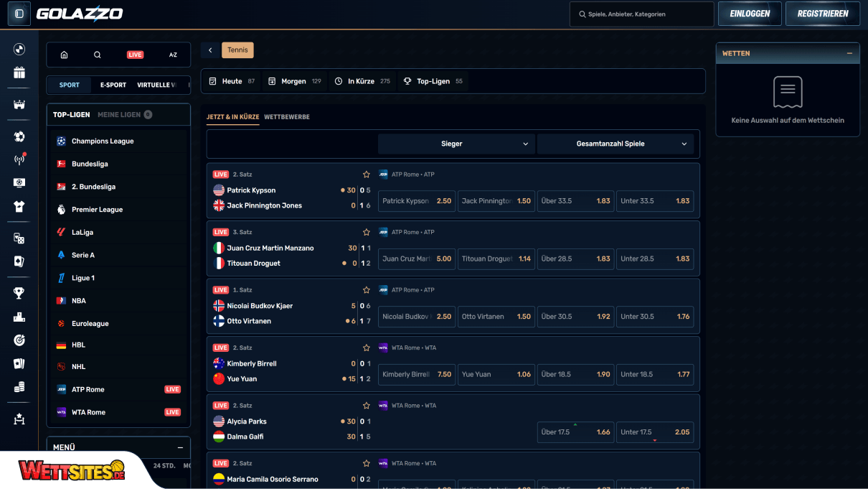The height and width of the screenshot is (489, 868).
Task: Go back using arrow beside Tennis
Action: [x=210, y=50]
